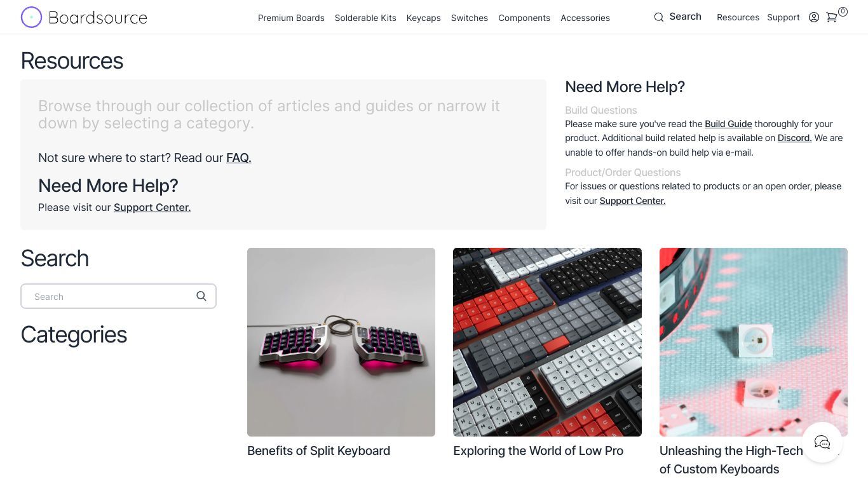Open the Switches menu item
The image size is (868, 488).
470,18
